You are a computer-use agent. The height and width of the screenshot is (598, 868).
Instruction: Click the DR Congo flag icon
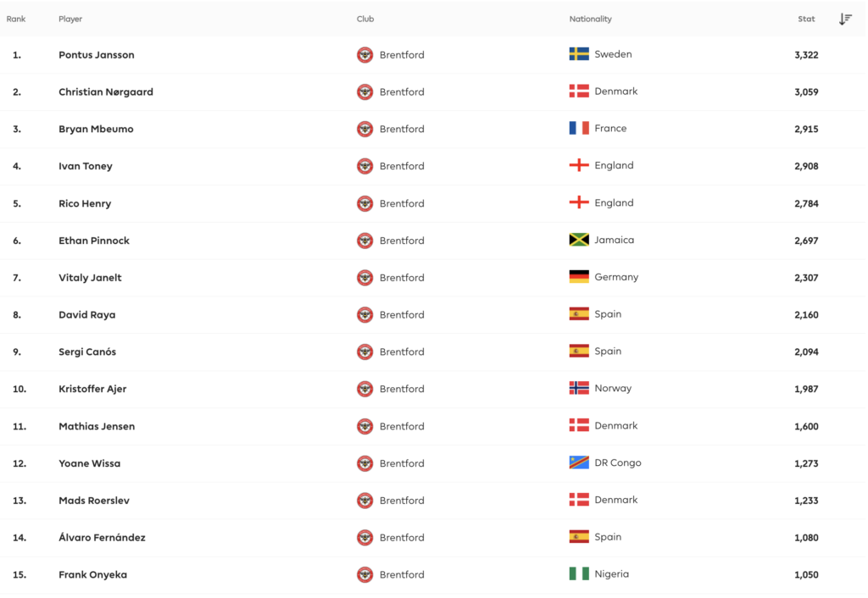[579, 462]
